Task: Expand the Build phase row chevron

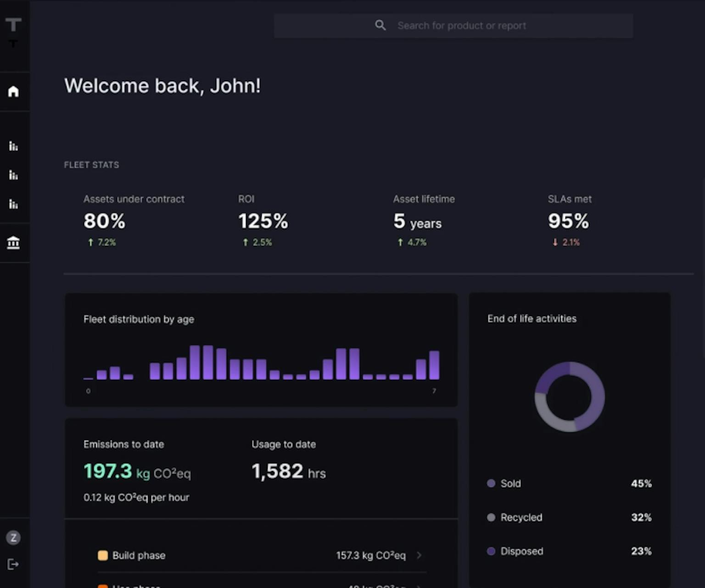Action: 419,555
